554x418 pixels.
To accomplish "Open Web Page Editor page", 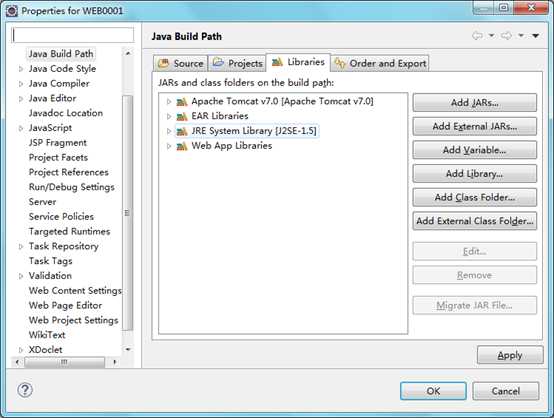I will point(65,306).
